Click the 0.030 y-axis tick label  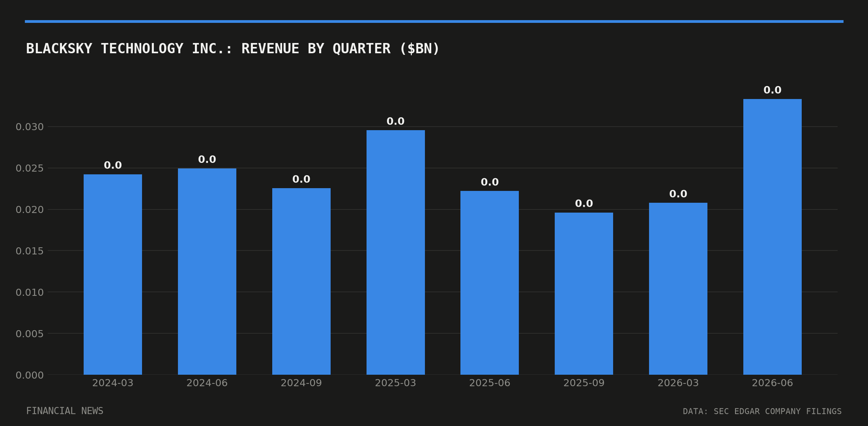30,127
